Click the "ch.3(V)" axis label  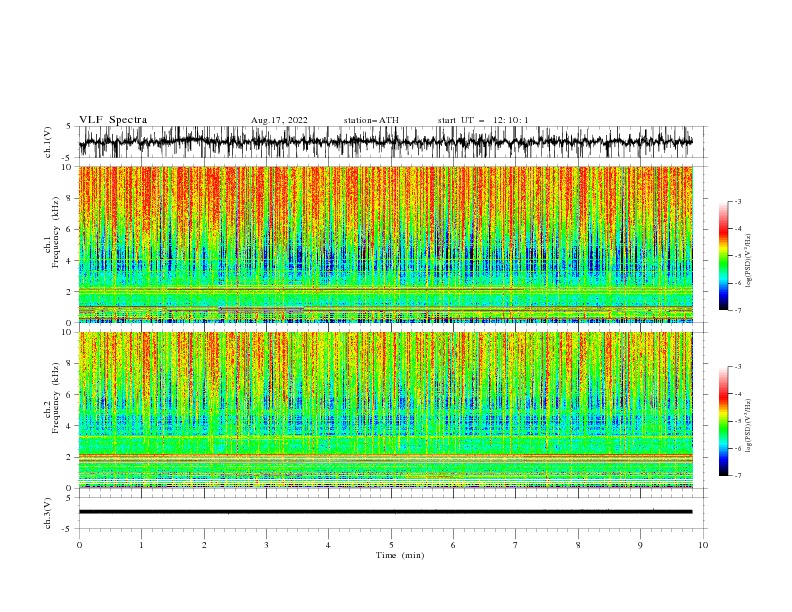click(x=48, y=513)
